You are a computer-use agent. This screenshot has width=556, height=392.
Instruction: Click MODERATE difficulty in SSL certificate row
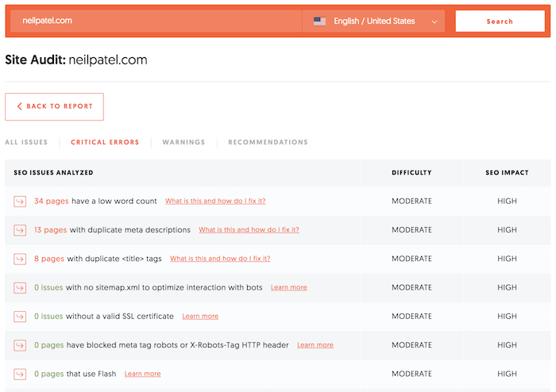(x=411, y=317)
